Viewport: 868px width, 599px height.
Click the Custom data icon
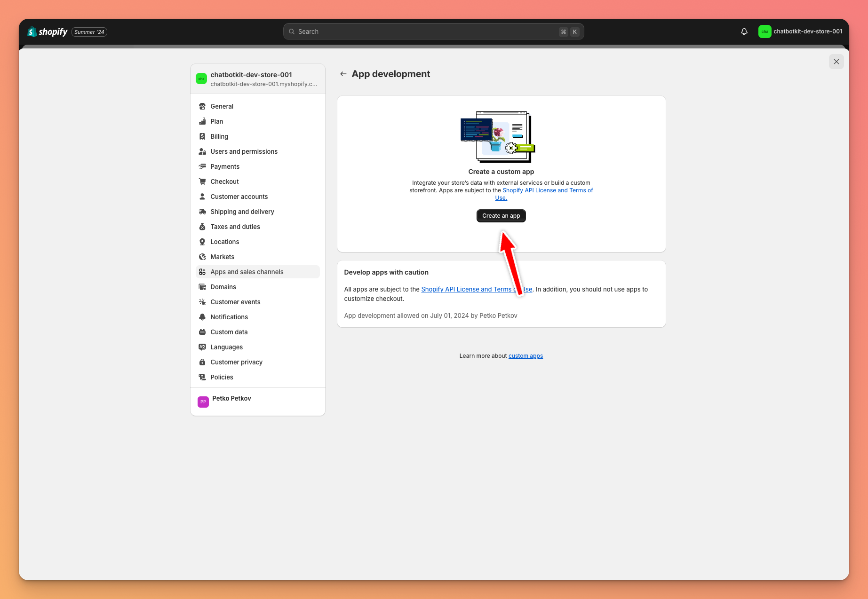point(202,332)
